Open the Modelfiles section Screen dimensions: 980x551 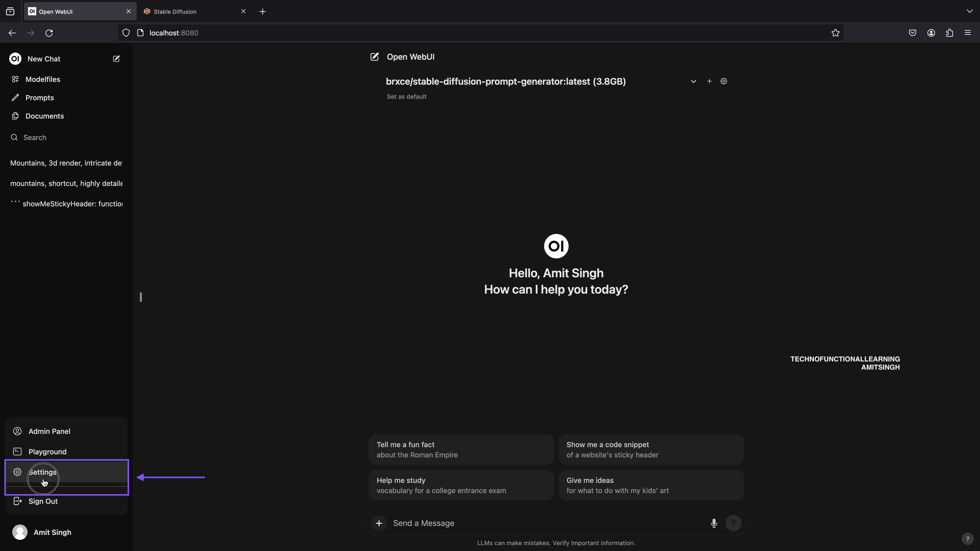[43, 79]
